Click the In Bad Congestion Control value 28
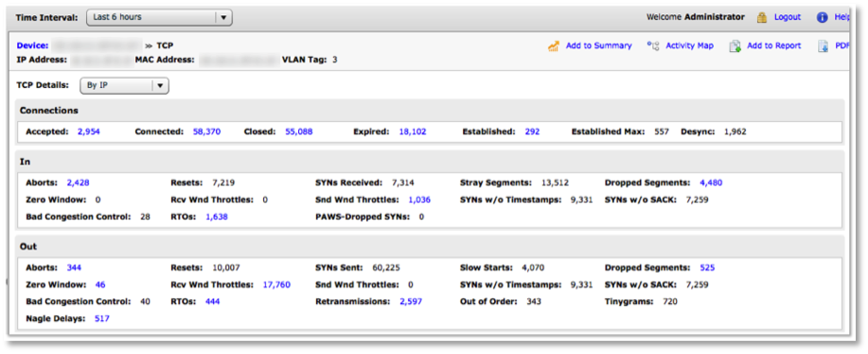 coord(145,217)
